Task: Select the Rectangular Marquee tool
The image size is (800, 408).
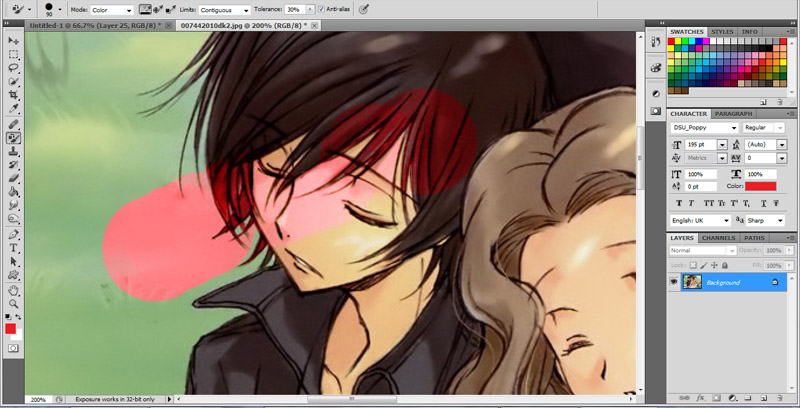Action: coord(13,54)
